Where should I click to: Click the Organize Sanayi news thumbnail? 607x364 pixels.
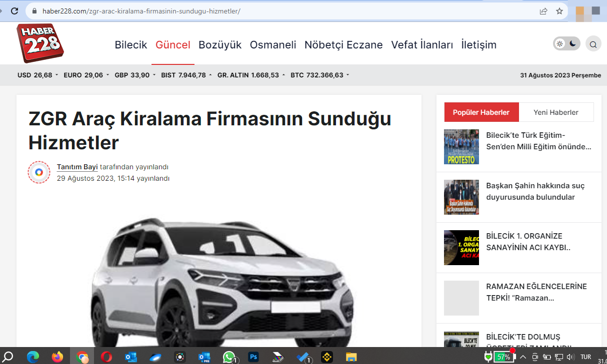(x=461, y=248)
